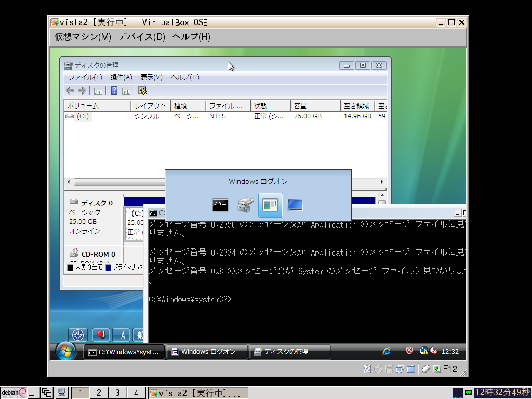
Task: Click the 容量 column header
Action: coord(315,106)
